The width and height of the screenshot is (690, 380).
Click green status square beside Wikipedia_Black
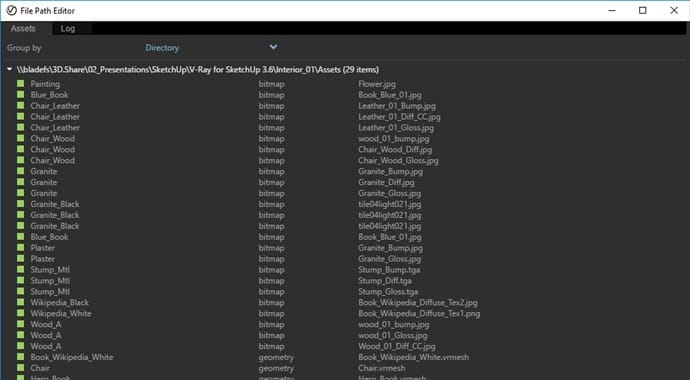[21, 302]
